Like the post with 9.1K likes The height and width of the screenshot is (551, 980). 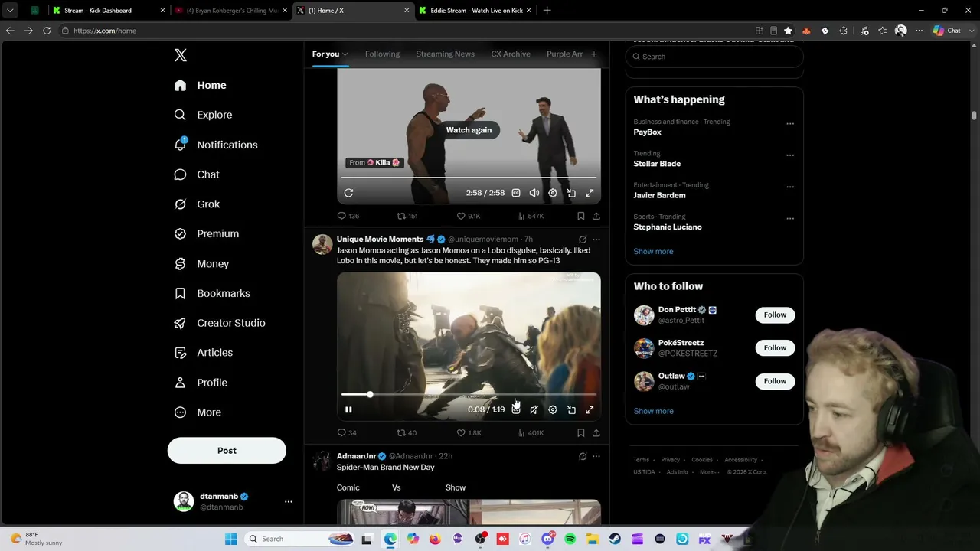tap(469, 216)
